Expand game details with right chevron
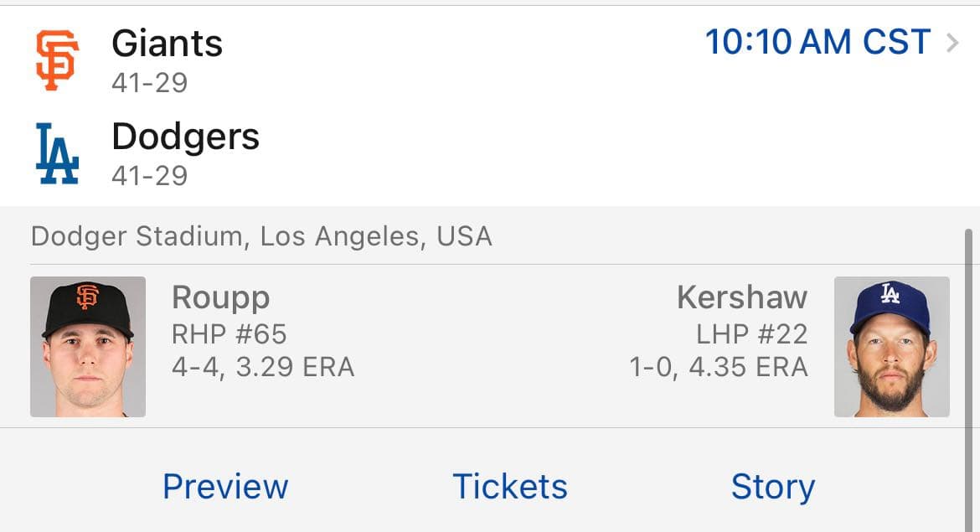The image size is (980, 532). coord(952,43)
